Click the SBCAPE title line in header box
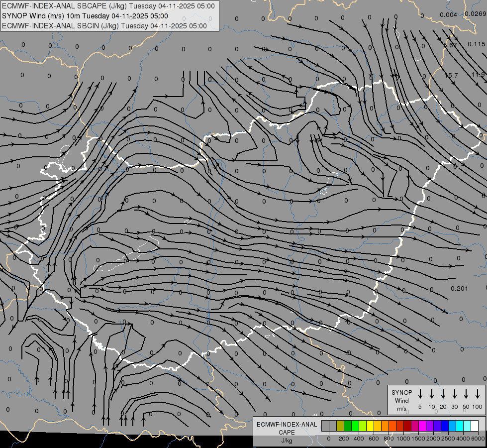 pos(108,6)
